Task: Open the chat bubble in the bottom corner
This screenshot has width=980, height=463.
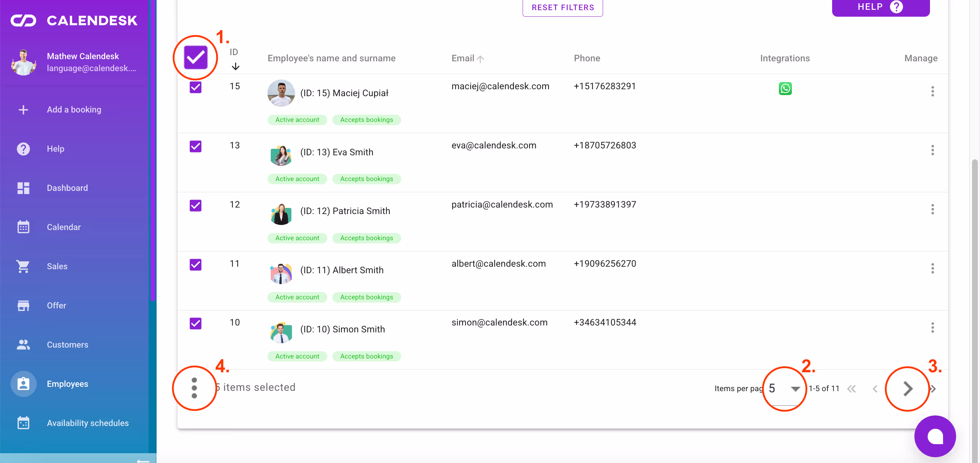Action: tap(935, 436)
